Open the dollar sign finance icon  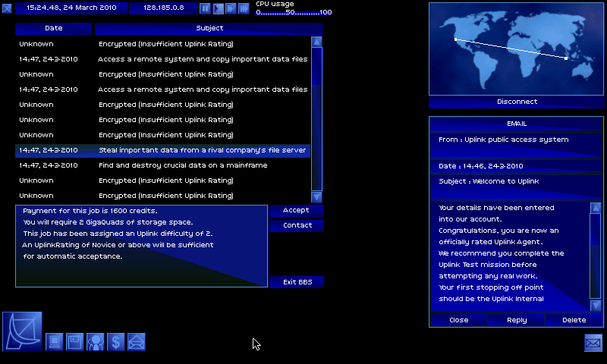click(x=116, y=342)
